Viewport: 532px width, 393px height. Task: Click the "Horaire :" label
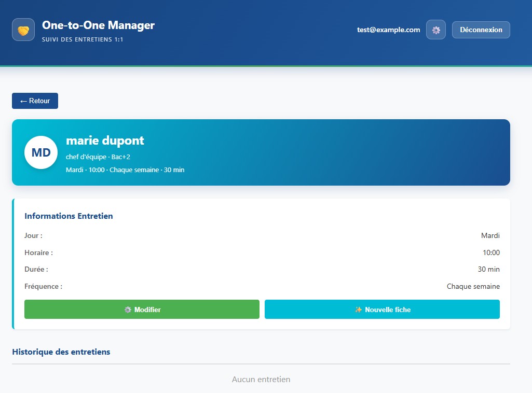39,252
